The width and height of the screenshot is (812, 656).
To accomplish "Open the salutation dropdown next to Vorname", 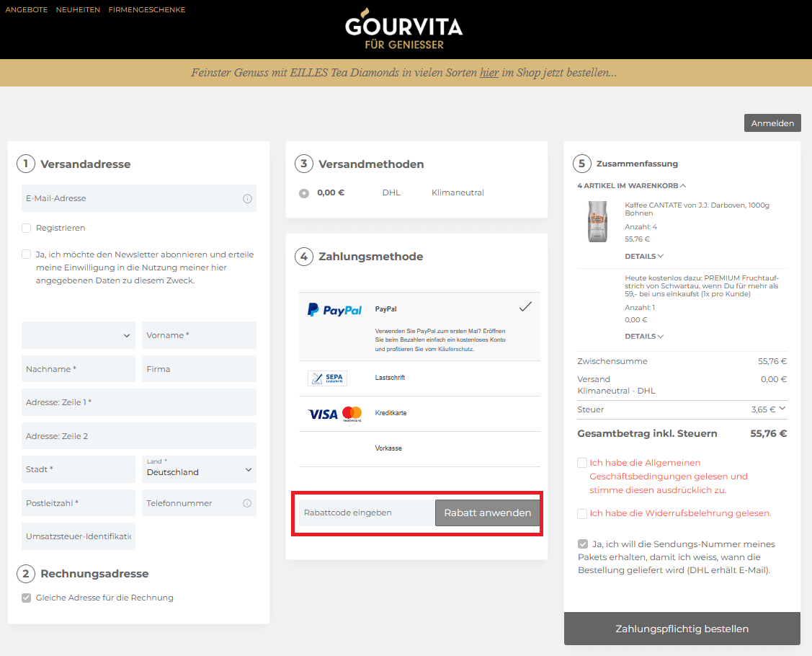I will (x=79, y=335).
